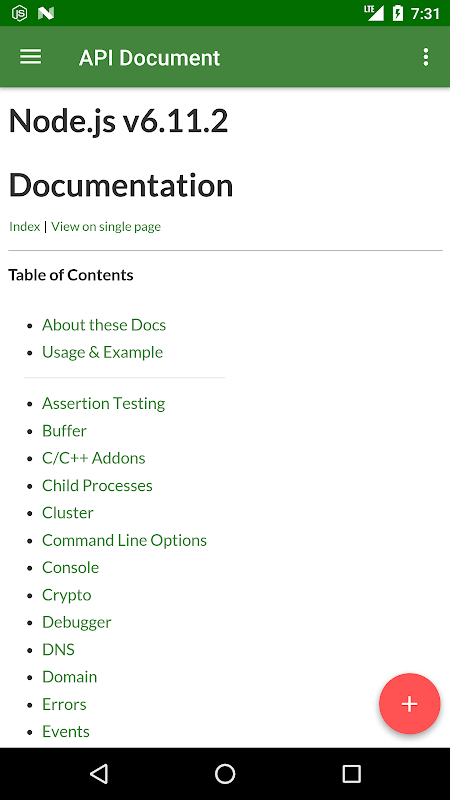Screen dimensions: 450x800
Task: Open Child Processes documentation
Action: (x=97, y=485)
